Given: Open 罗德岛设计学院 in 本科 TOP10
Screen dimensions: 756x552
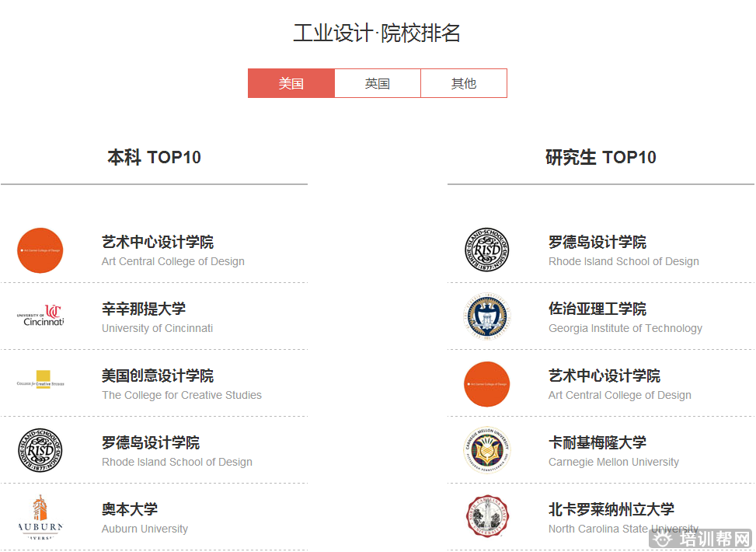Looking at the screenshot, I should pyautogui.click(x=151, y=443).
